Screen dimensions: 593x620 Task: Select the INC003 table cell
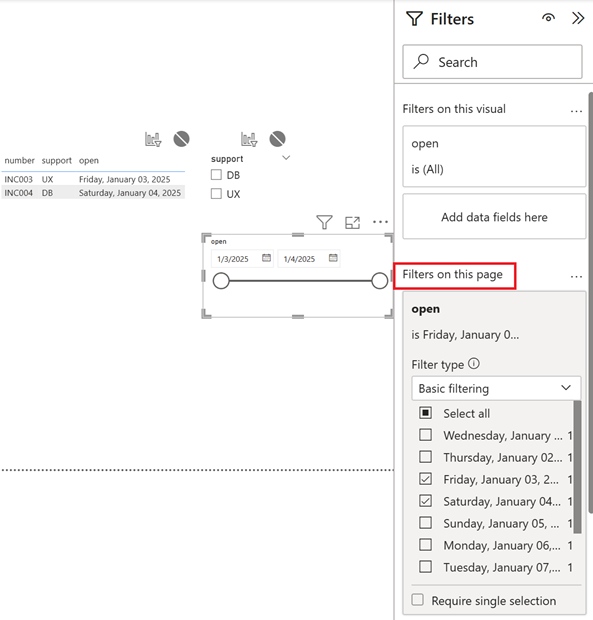[x=18, y=179]
